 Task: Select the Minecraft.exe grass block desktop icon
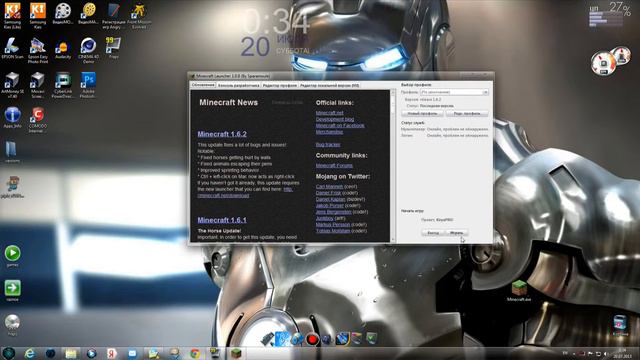pos(519,291)
